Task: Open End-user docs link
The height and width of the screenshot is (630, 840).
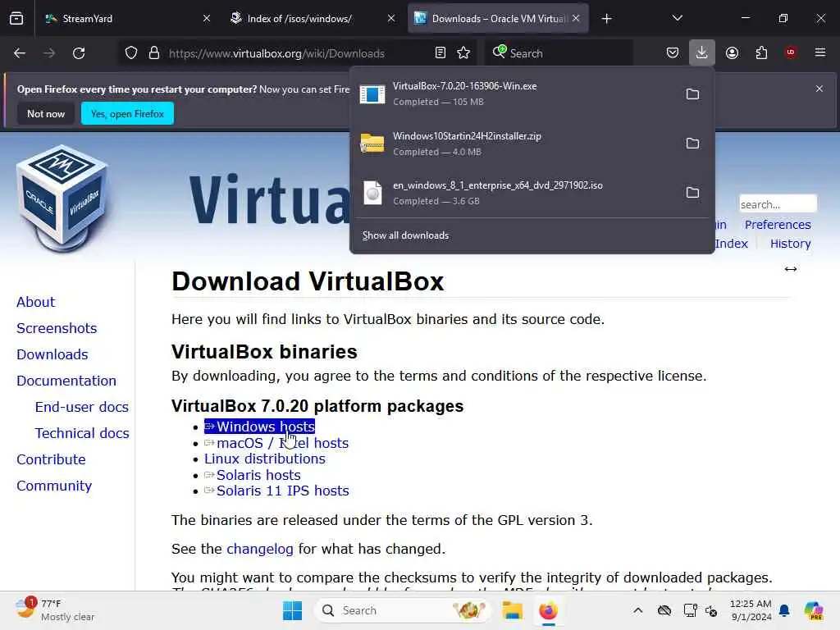Action: 81,407
